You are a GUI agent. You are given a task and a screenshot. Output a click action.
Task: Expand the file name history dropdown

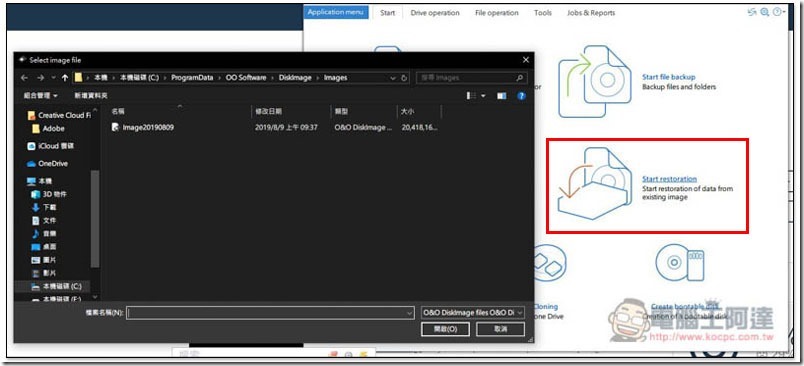[409, 313]
